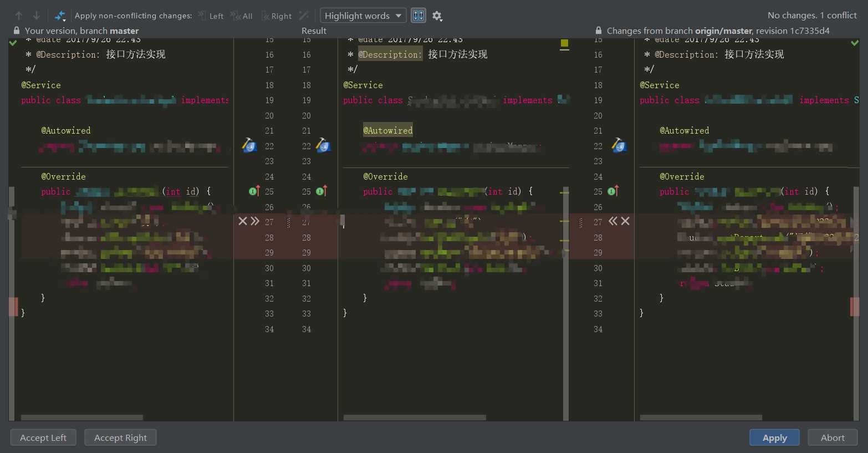
Task: Click result gutter bean icon at line 22
Action: point(323,145)
